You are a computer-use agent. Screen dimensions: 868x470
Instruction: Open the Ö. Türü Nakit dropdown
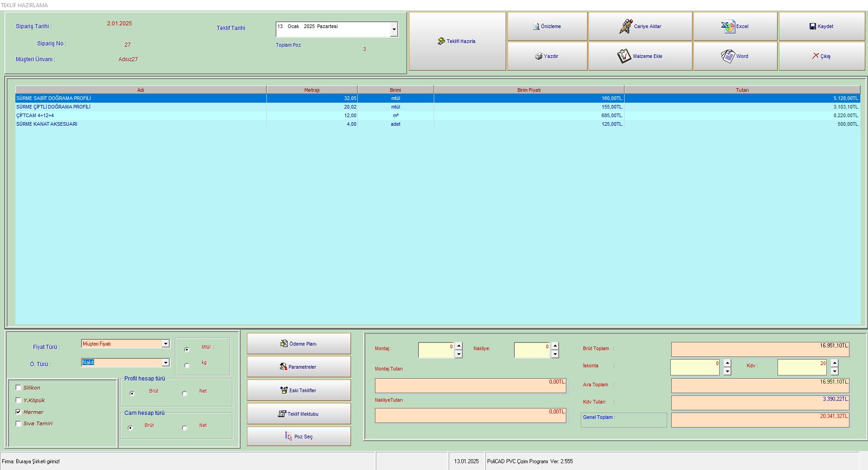pyautogui.click(x=166, y=363)
